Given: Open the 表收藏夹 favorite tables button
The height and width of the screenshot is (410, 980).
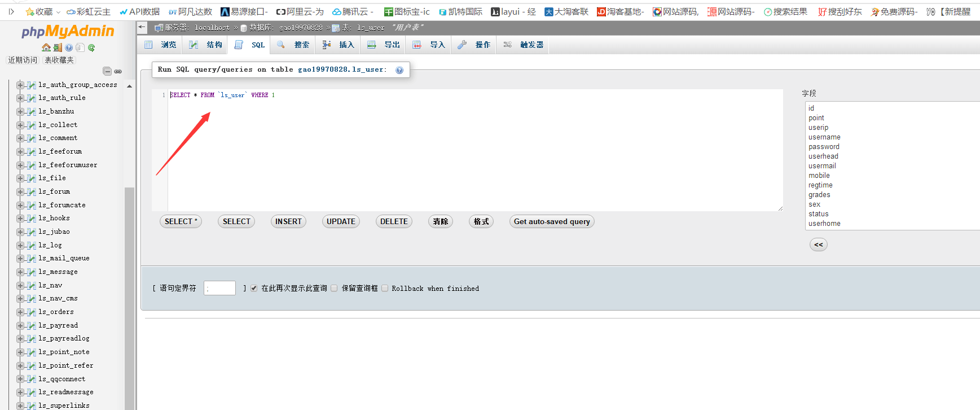Looking at the screenshot, I should click(x=59, y=60).
